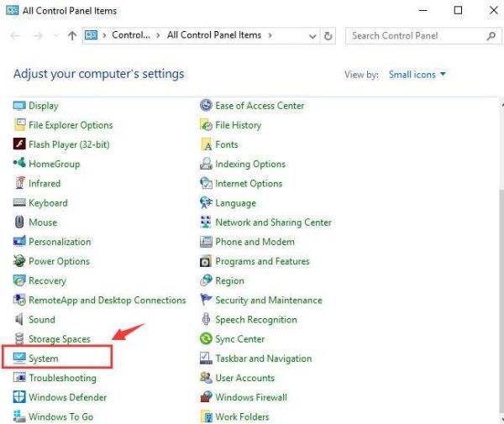Open the Sound speaker icon
Image resolution: width=504 pixels, height=424 pixels.
tap(20, 320)
